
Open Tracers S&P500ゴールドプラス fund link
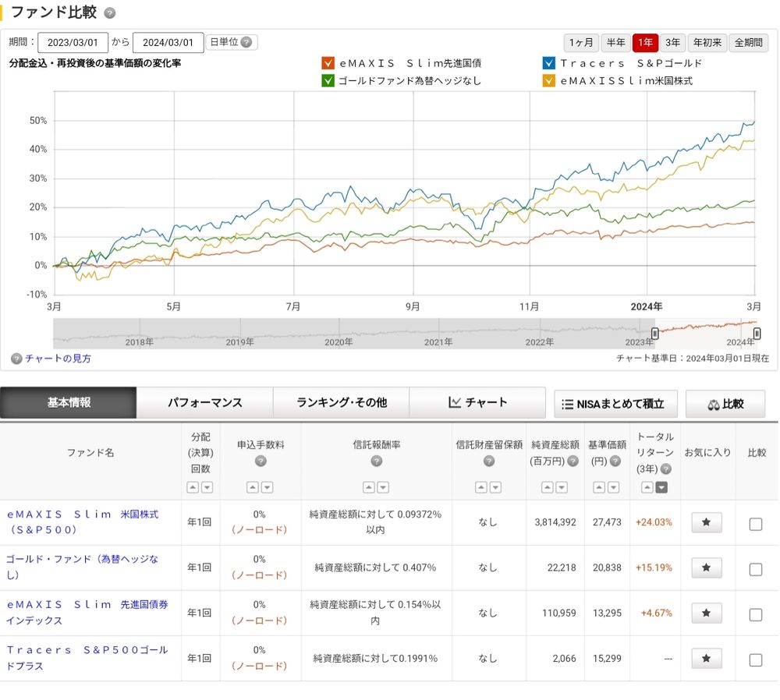point(87,658)
